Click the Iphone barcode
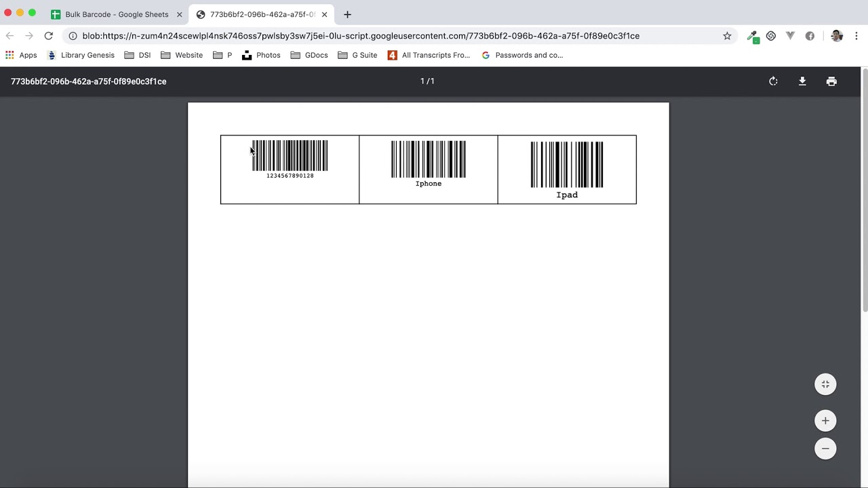Image resolution: width=868 pixels, height=488 pixels. click(x=429, y=159)
